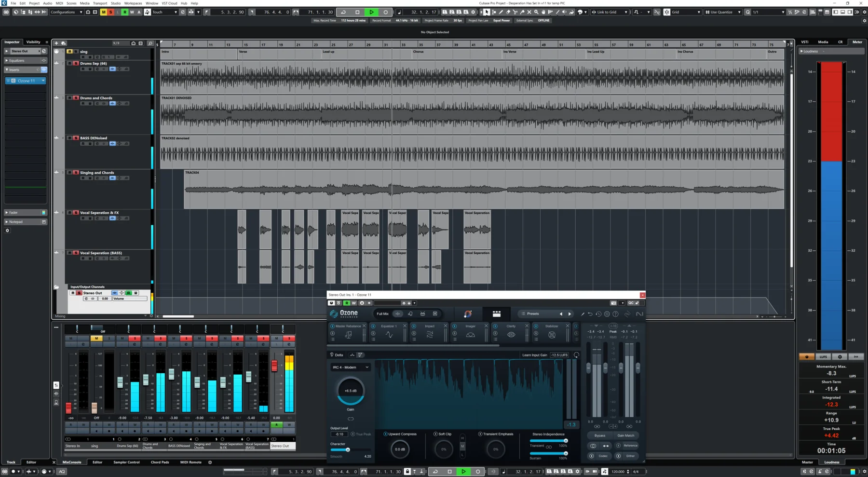Click the Record button in top toolbar
Viewport: 868px width, 477px height.
pos(385,12)
